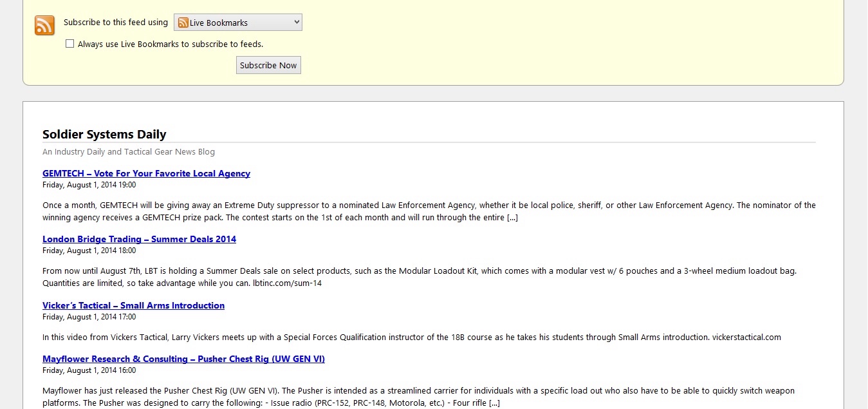This screenshot has height=409, width=868.
Task: Click the date 'Friday, August 1, 2014 18:00'
Action: (x=89, y=251)
